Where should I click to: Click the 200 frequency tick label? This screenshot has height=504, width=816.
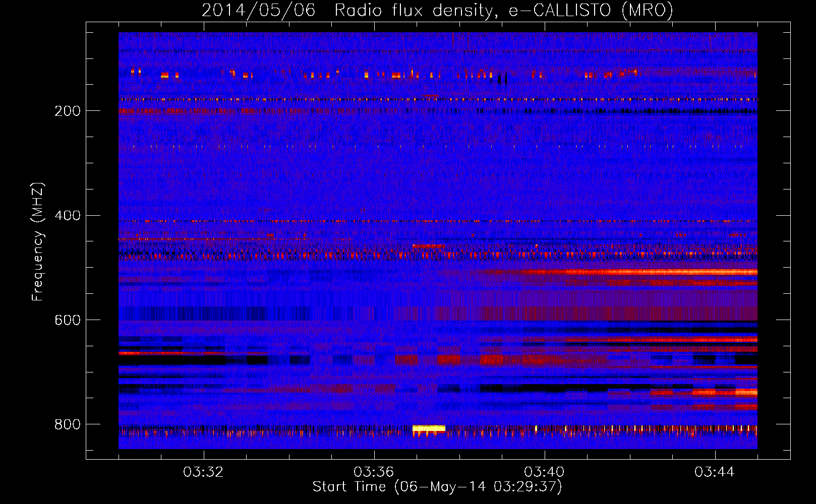coord(68,111)
